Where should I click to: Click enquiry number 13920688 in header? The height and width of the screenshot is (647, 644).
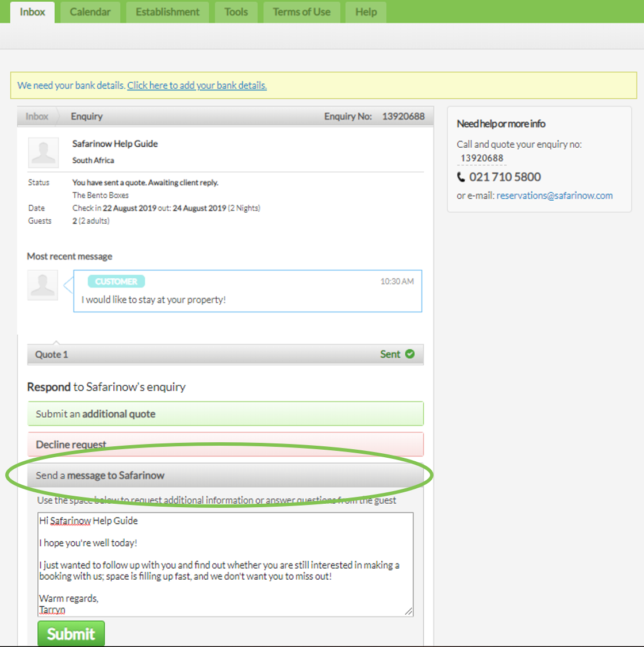403,116
